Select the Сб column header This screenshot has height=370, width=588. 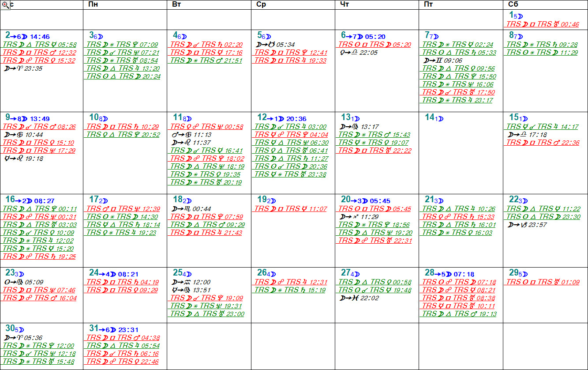(513, 4)
